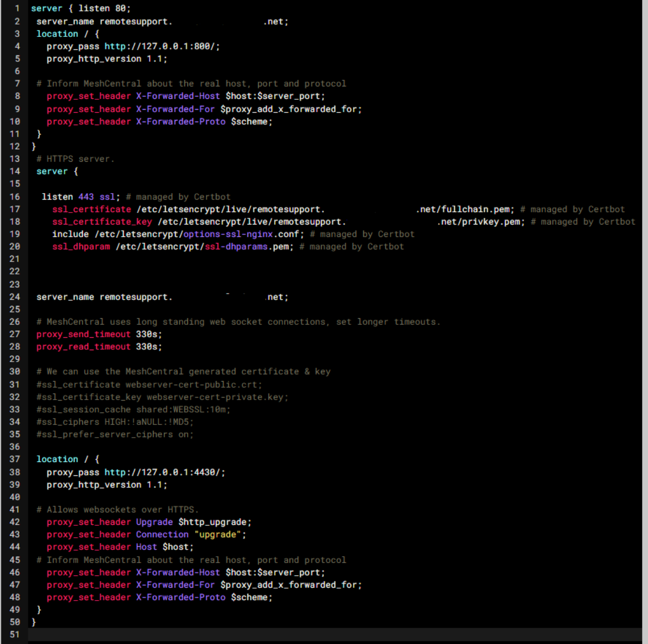Click 'fullchain.pem' path on line 17

(476, 210)
